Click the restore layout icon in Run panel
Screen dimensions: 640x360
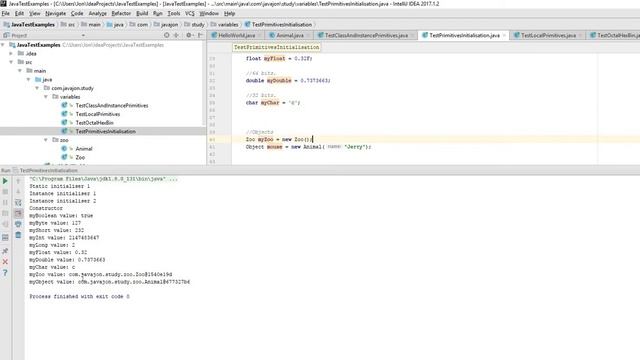tap(5, 237)
